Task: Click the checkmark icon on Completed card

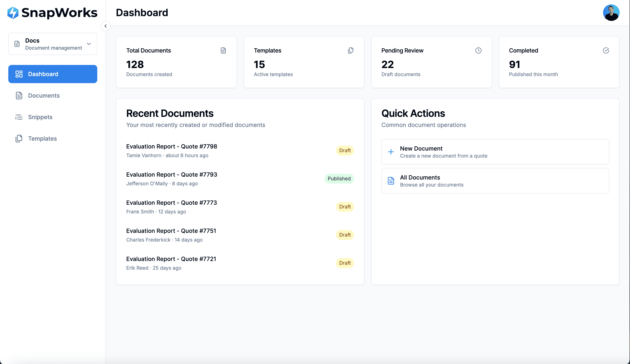Action: pos(606,50)
